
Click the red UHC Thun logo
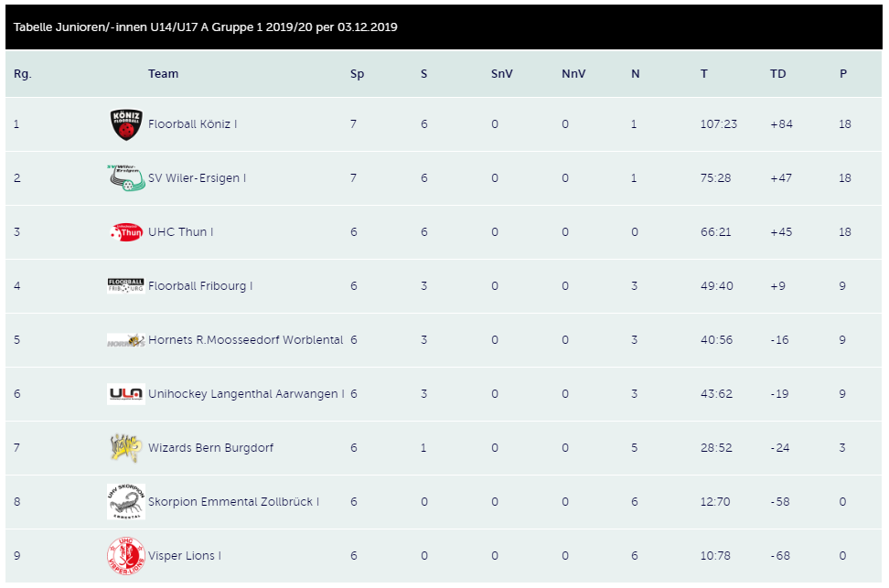pos(126,232)
